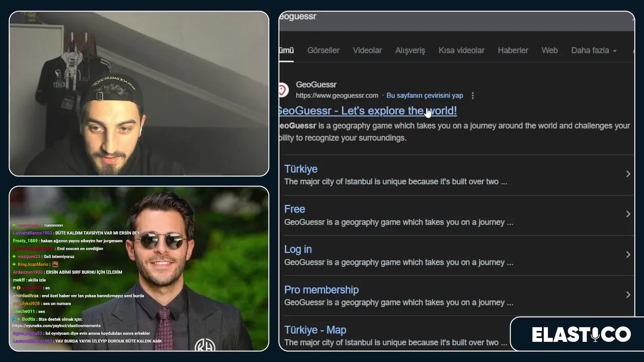The width and height of the screenshot is (644, 362).
Task: Select the Kısa videolar tab
Action: (x=461, y=50)
